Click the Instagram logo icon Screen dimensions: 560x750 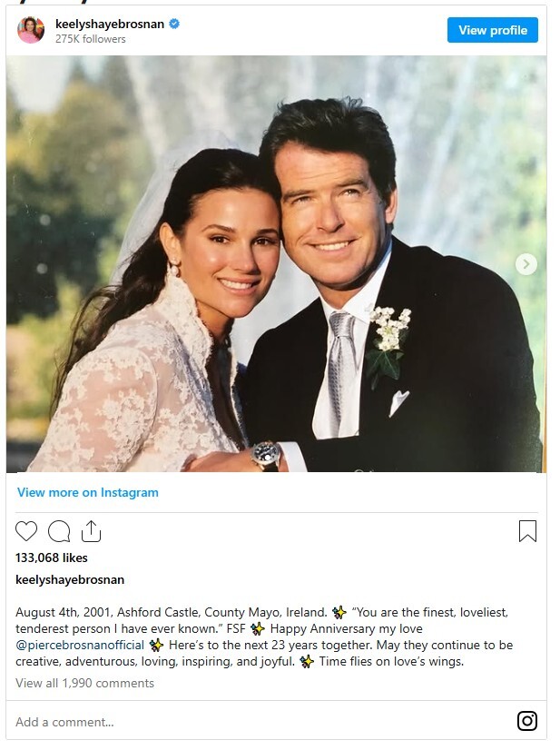coord(527,720)
